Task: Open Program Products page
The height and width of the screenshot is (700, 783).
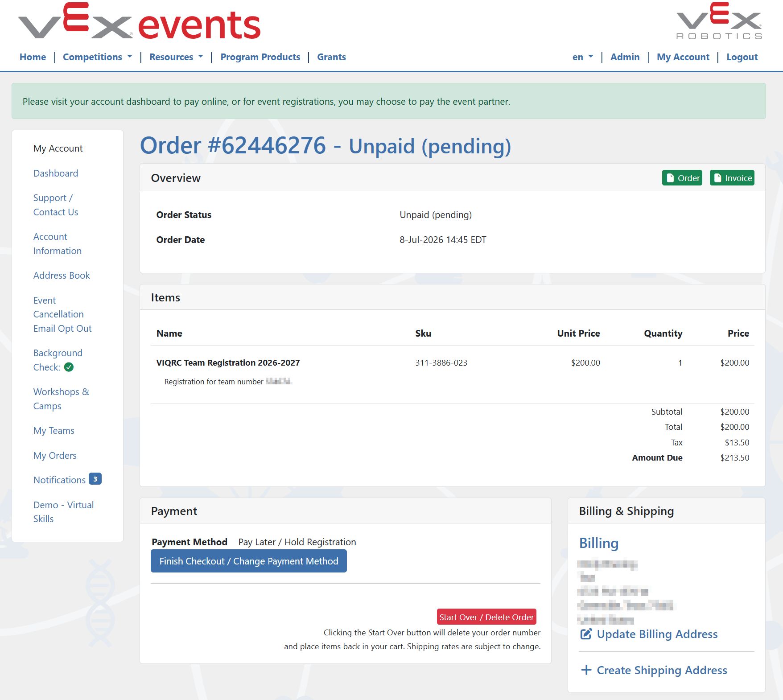Action: click(x=260, y=57)
